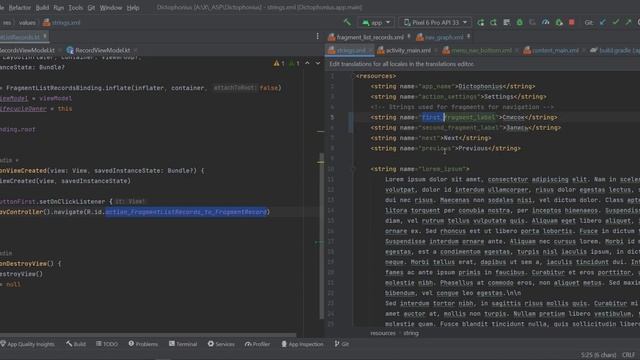Open the Problems tool window
Image resolution: width=640 pixels, height=360 pixels.
pos(143,344)
